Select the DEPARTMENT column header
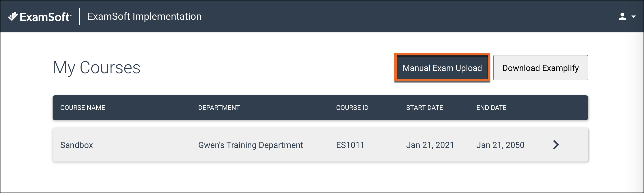Viewport: 644px width, 193px height. tap(219, 108)
